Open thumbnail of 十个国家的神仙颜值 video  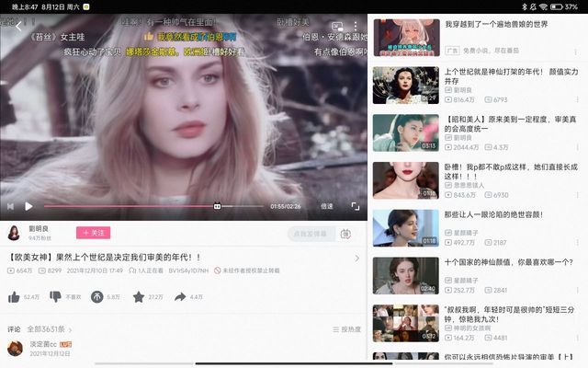(406, 276)
